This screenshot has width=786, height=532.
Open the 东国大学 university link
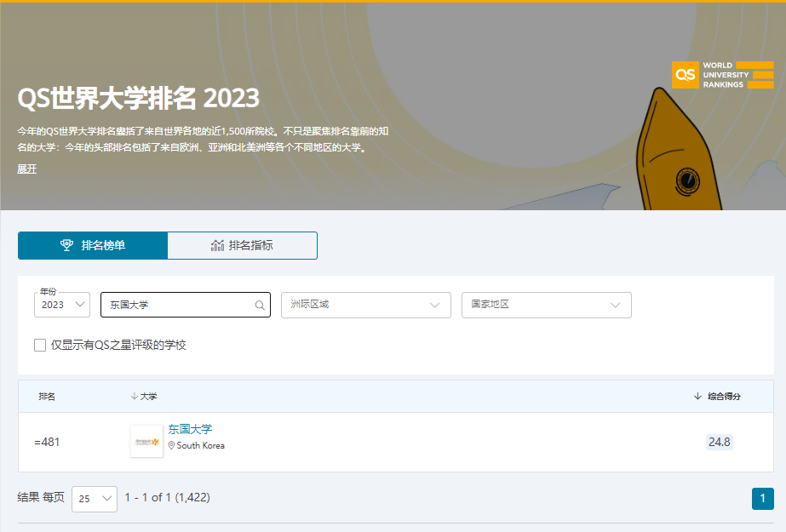[x=190, y=429]
